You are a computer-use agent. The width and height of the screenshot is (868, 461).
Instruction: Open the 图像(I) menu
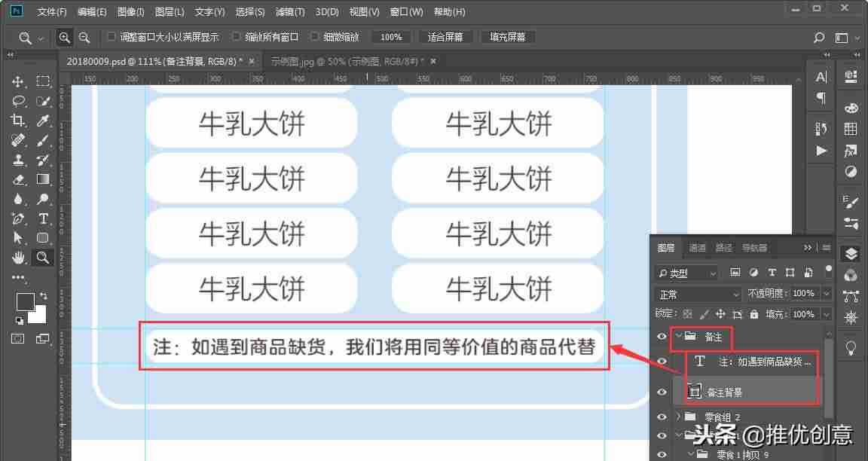131,11
